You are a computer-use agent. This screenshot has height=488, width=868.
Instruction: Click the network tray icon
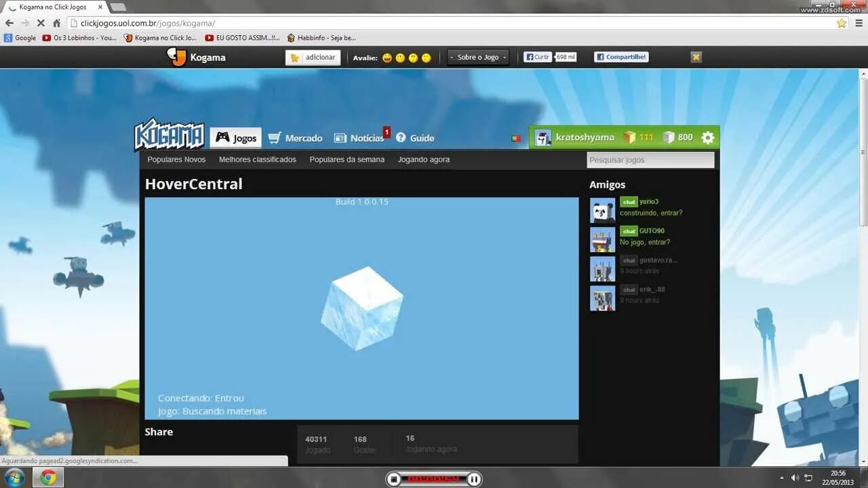pos(808,478)
